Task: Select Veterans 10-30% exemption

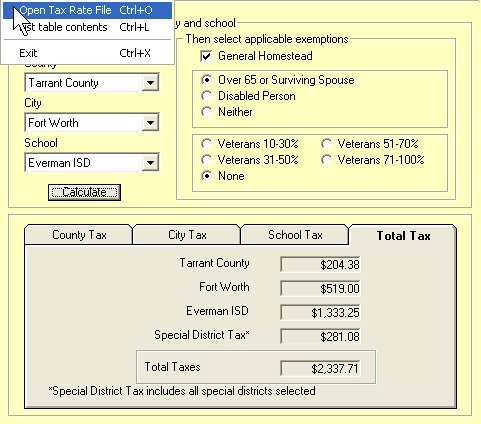Action: click(x=207, y=144)
